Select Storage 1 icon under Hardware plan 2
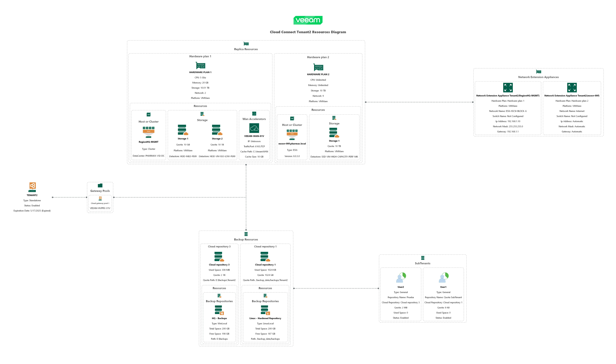Image resolution: width=616 pixels, height=364 pixels. pos(334,133)
